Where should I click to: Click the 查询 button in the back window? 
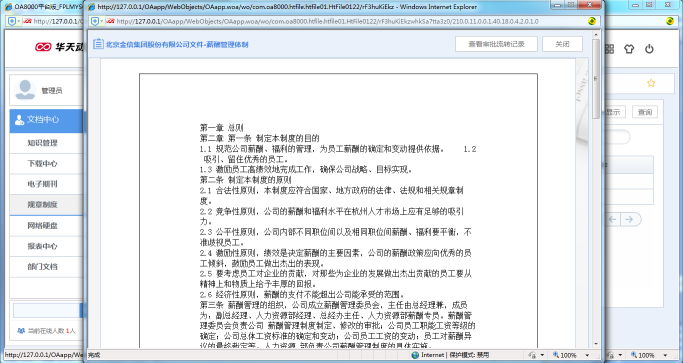(x=645, y=112)
